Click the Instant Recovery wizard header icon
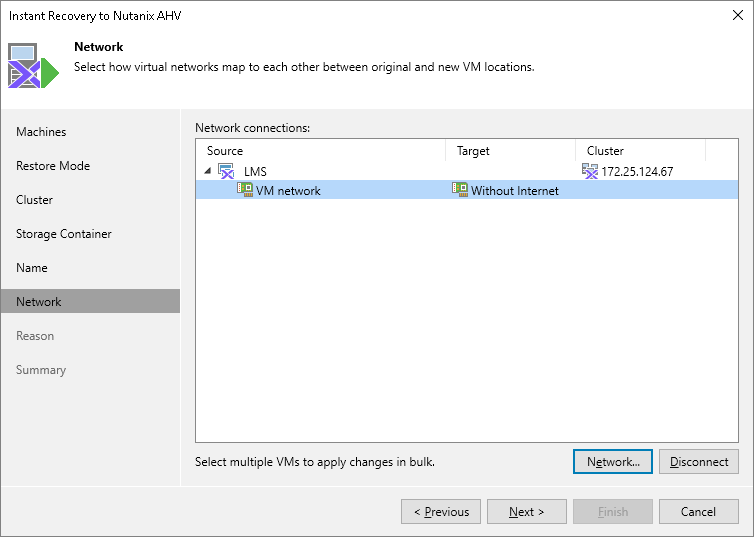This screenshot has height=537, width=754. 33,66
